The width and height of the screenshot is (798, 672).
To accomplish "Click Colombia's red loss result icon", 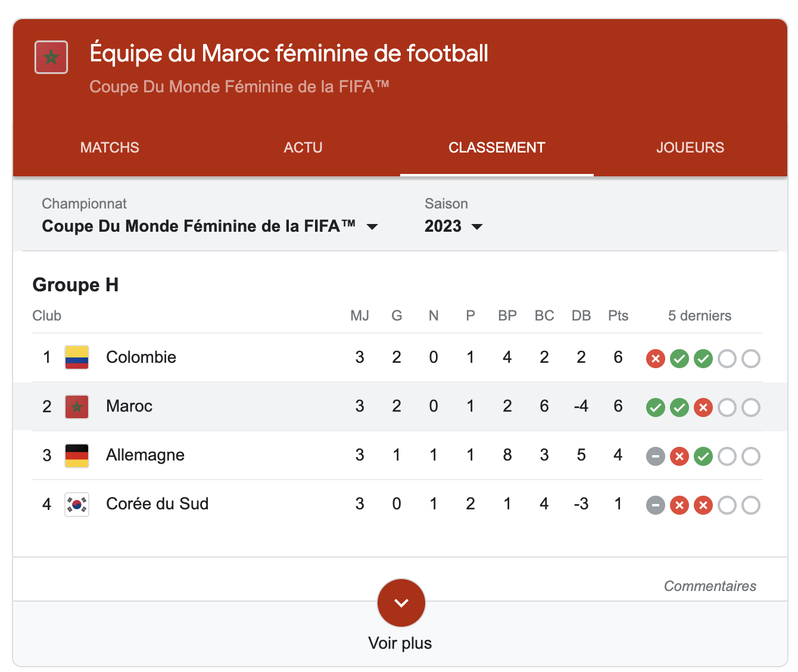I will tap(656, 359).
